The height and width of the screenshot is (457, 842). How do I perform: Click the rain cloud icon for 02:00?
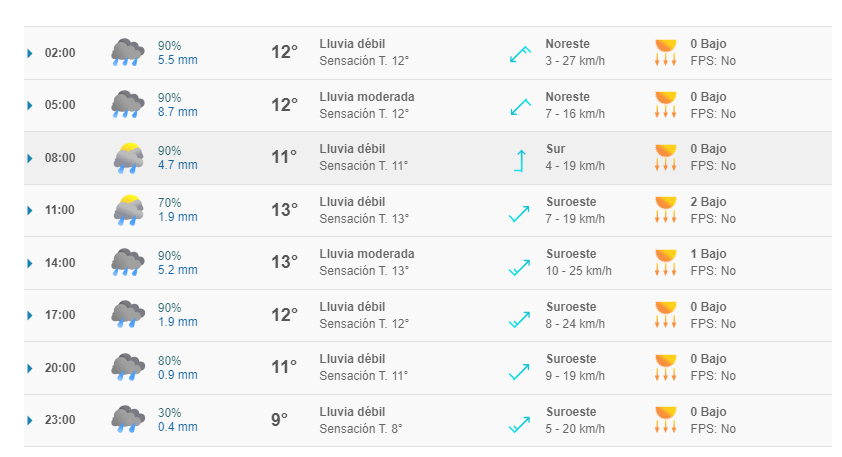point(127,52)
